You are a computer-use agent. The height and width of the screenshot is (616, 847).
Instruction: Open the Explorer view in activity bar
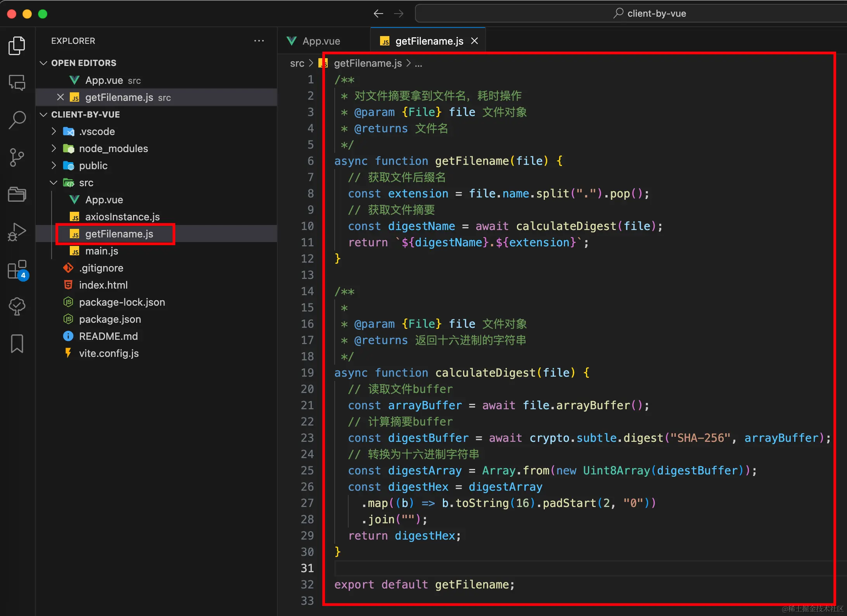pyautogui.click(x=17, y=46)
